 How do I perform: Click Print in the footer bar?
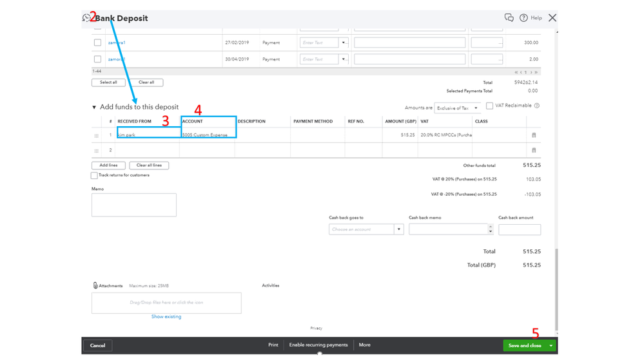click(x=273, y=345)
